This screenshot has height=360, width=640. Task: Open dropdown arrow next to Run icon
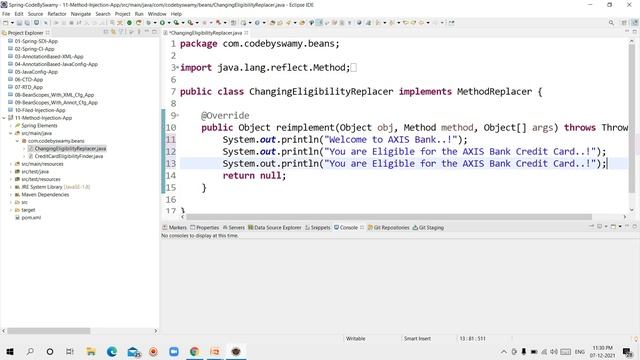[169, 23]
